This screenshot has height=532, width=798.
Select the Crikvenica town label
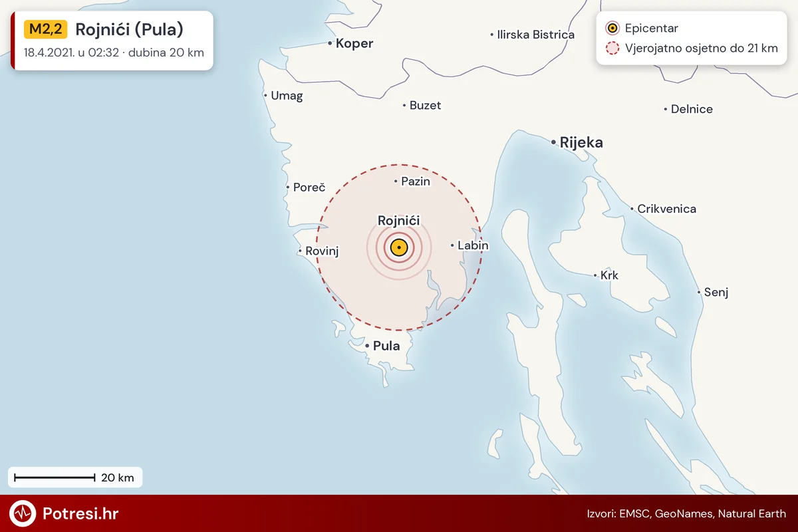(667, 209)
